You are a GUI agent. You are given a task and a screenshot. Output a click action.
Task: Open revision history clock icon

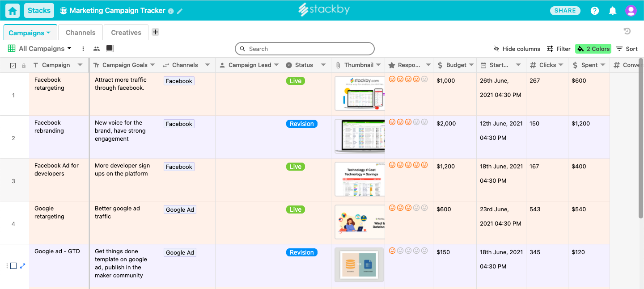click(627, 31)
